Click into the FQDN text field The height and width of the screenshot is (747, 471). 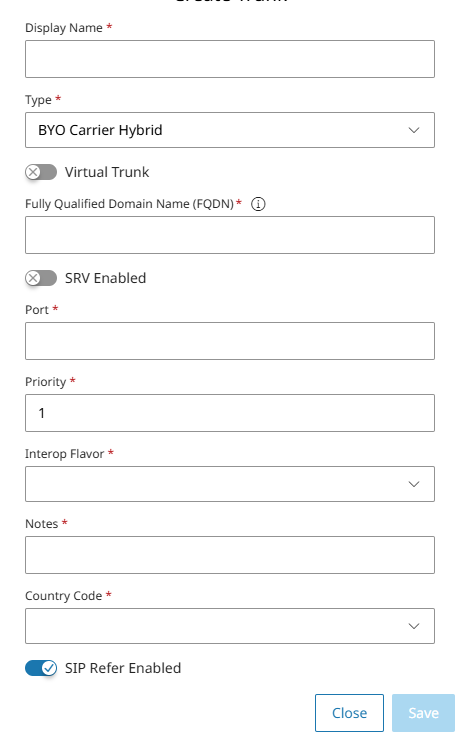[x=230, y=235]
